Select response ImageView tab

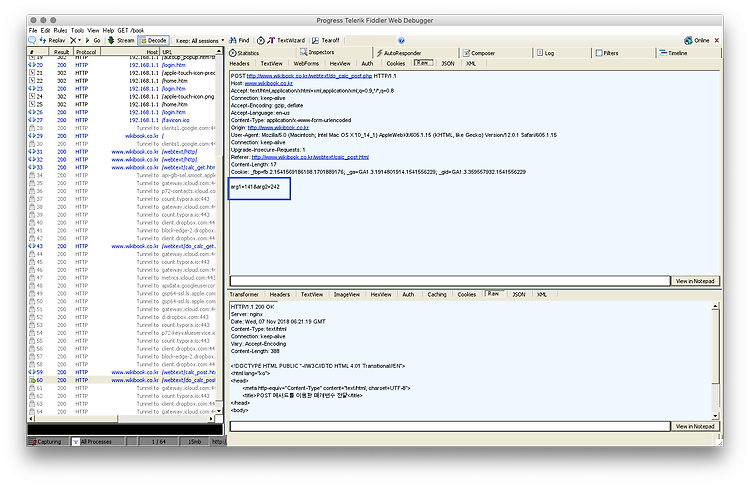point(347,295)
